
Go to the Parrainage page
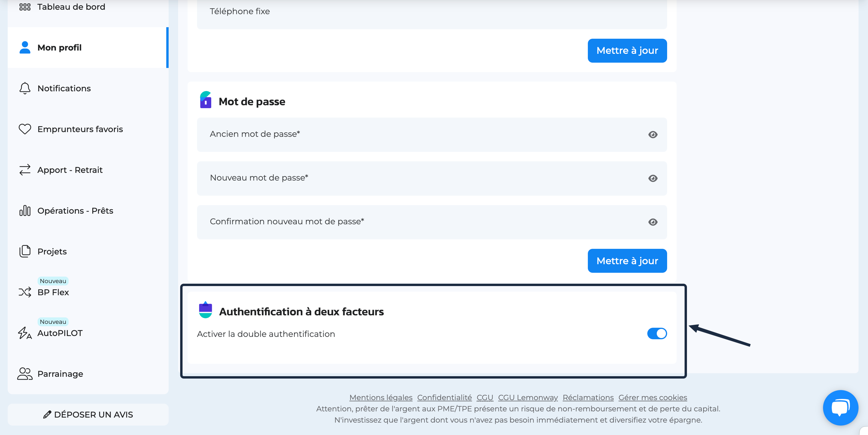(x=88, y=374)
